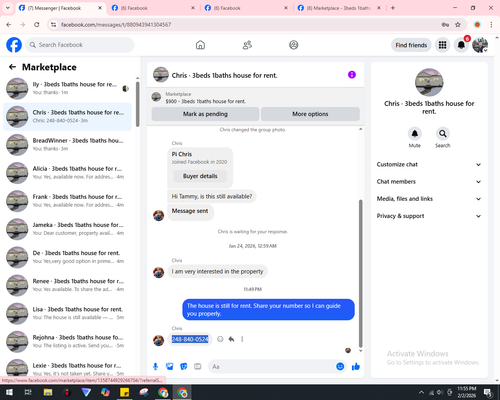Screen dimensions: 500x400
Task: Expand Media, files and links section
Action: coord(429,199)
